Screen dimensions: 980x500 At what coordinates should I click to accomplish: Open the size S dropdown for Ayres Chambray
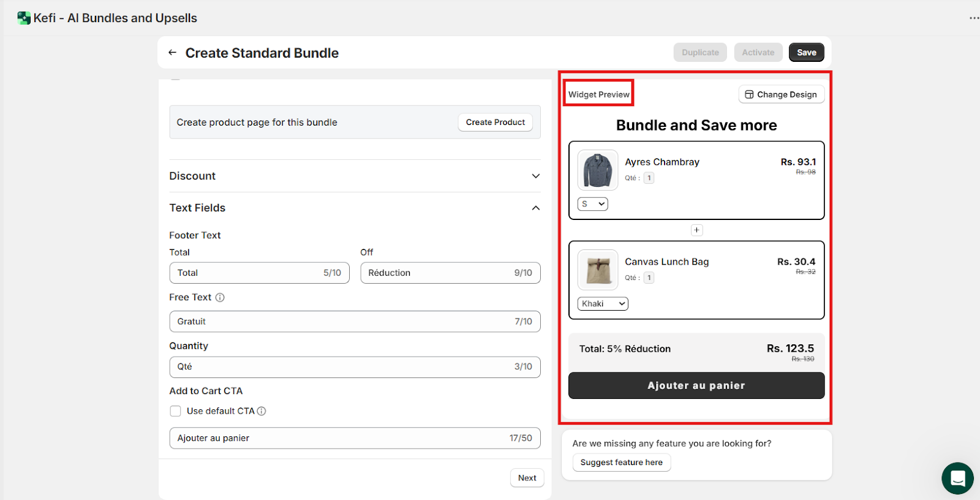592,204
